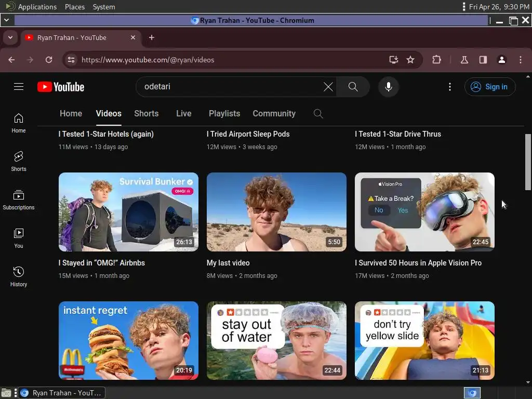Viewport: 532px width, 399px height.
Task: Click the Vision Pro 22:45 thumbnail
Action: click(424, 212)
